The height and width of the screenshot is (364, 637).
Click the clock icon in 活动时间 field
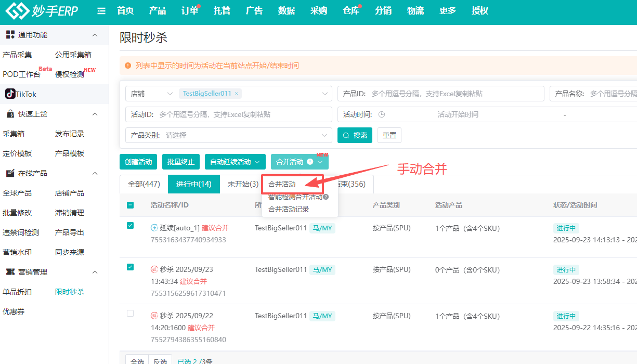[382, 114]
